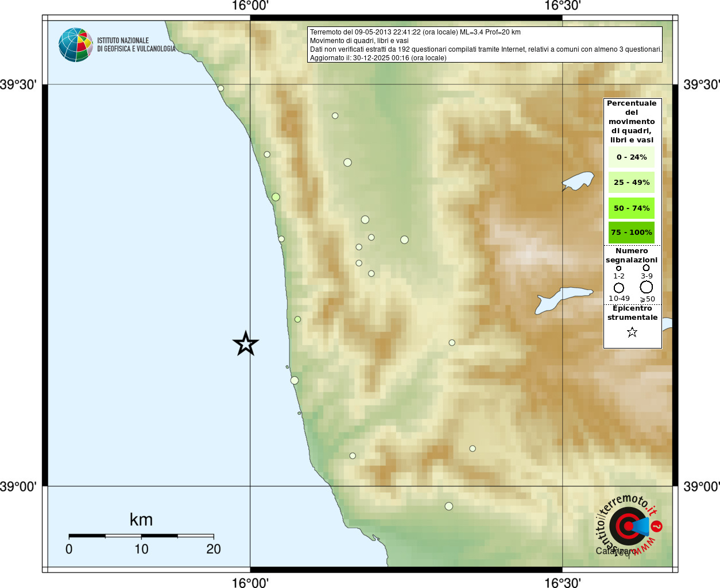Screen dimensions: 720x588
Task: Click the 'Catanzaro' city label
Action: [x=616, y=551]
